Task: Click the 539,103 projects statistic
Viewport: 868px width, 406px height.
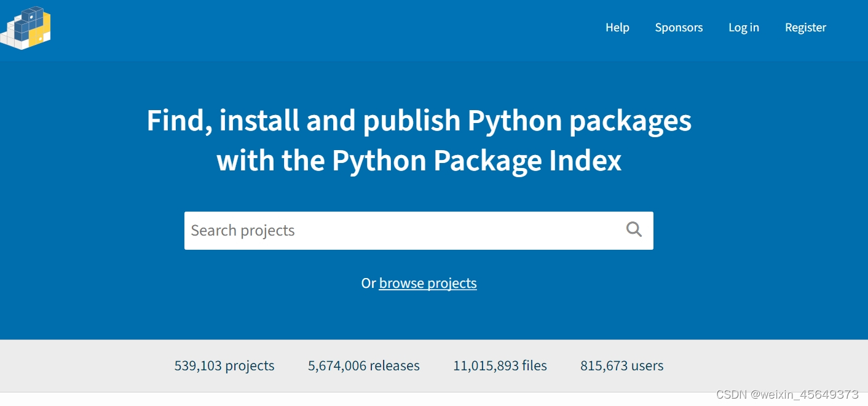Action: pos(224,365)
